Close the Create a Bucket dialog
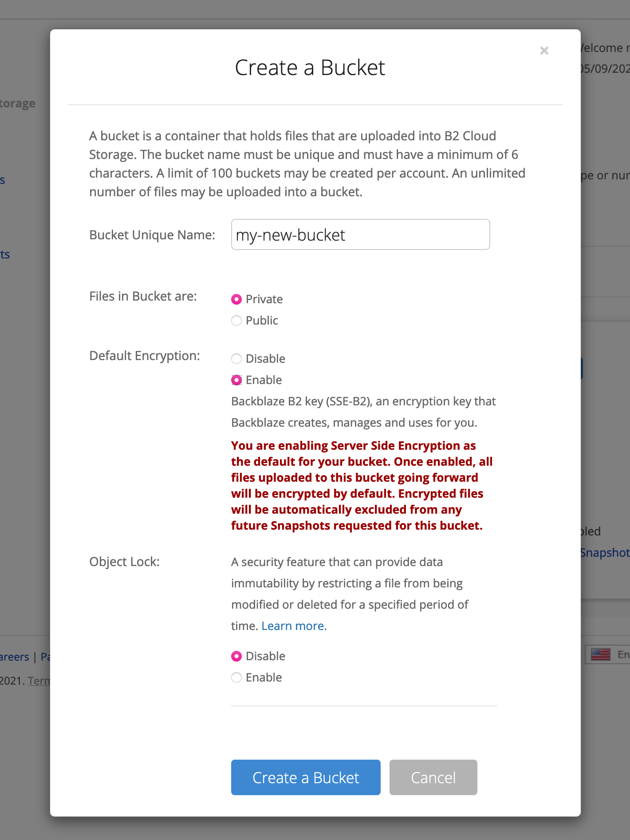Screen dimensions: 630x840 click(544, 51)
